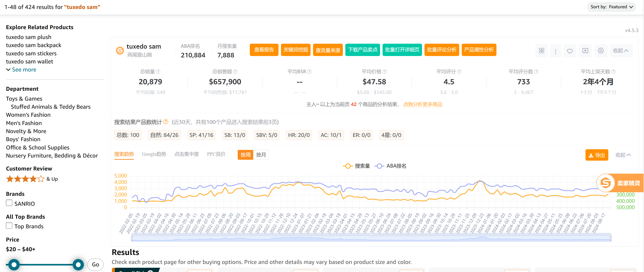Switch to 搜索趋势 tab
Screen dimensions: 644x272
coord(124,154)
